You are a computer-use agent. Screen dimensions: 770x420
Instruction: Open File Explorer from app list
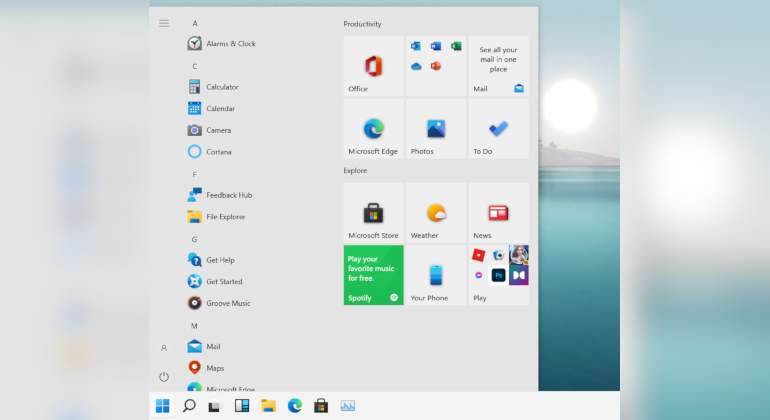pos(216,217)
